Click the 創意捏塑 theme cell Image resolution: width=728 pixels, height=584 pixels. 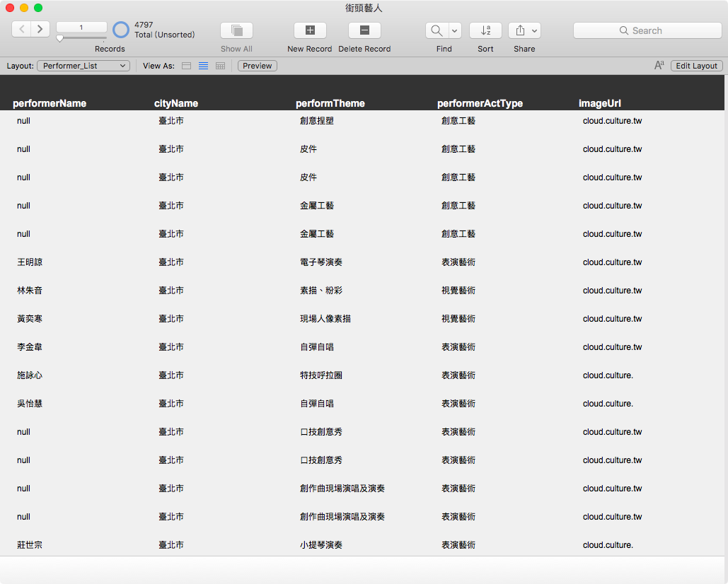pos(317,121)
